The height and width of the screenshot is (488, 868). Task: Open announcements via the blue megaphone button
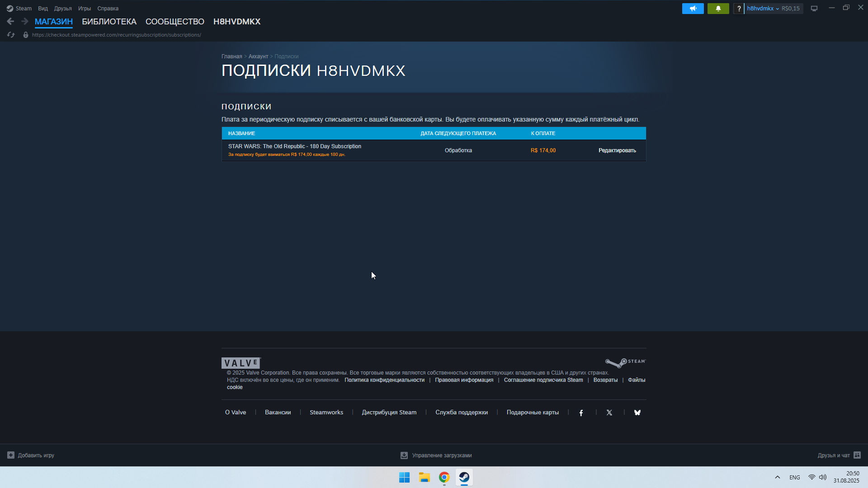[x=693, y=9]
